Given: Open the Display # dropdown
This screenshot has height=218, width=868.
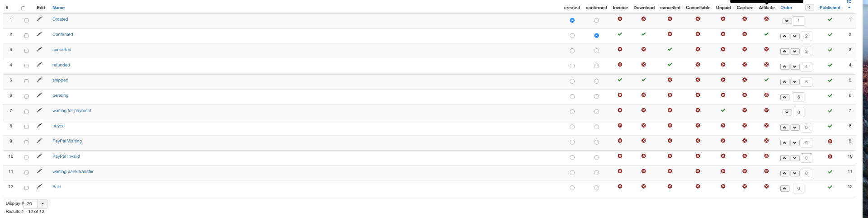Looking at the screenshot, I should (42, 204).
